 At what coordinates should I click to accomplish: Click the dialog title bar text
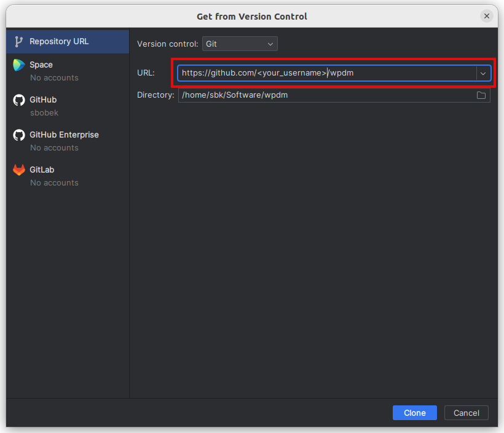click(252, 16)
